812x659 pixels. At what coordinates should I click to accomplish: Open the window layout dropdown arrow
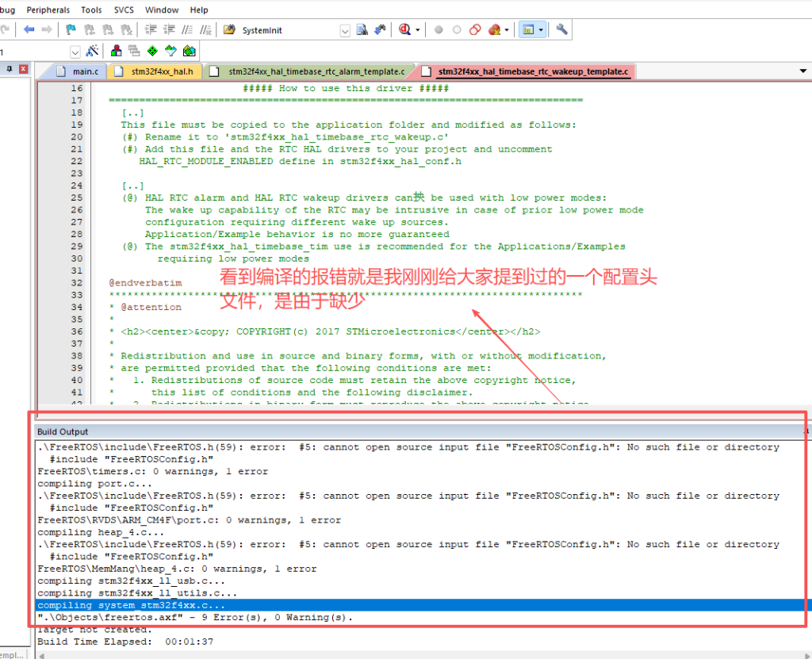542,30
